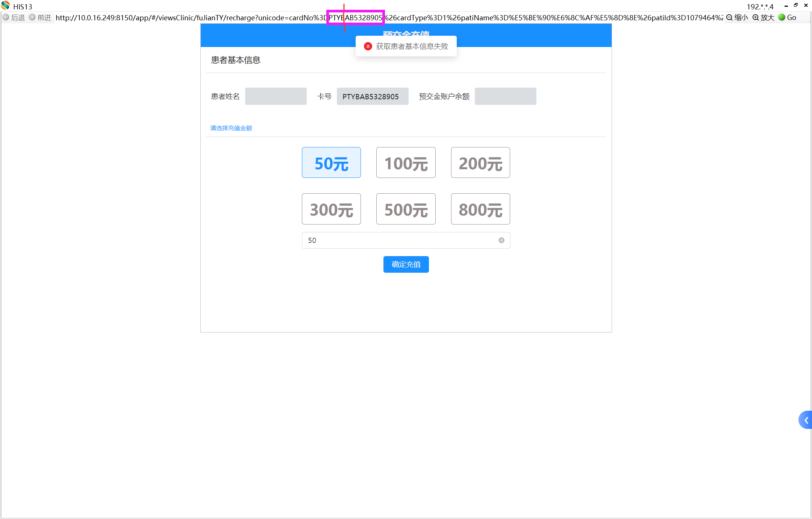The width and height of the screenshot is (812, 519).
Task: Click the back arrow icon labeled 后退
Action: pyautogui.click(x=6, y=17)
